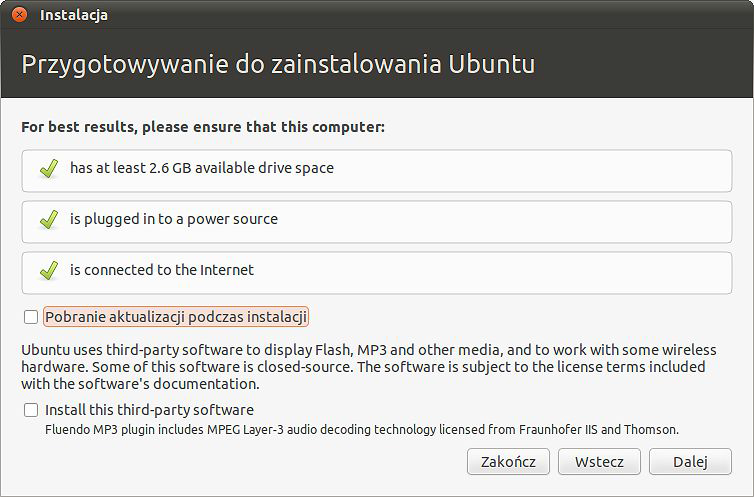Screen dimensions: 754x497
Task: Select the 'connected to the Internet' row
Action: click(377, 273)
